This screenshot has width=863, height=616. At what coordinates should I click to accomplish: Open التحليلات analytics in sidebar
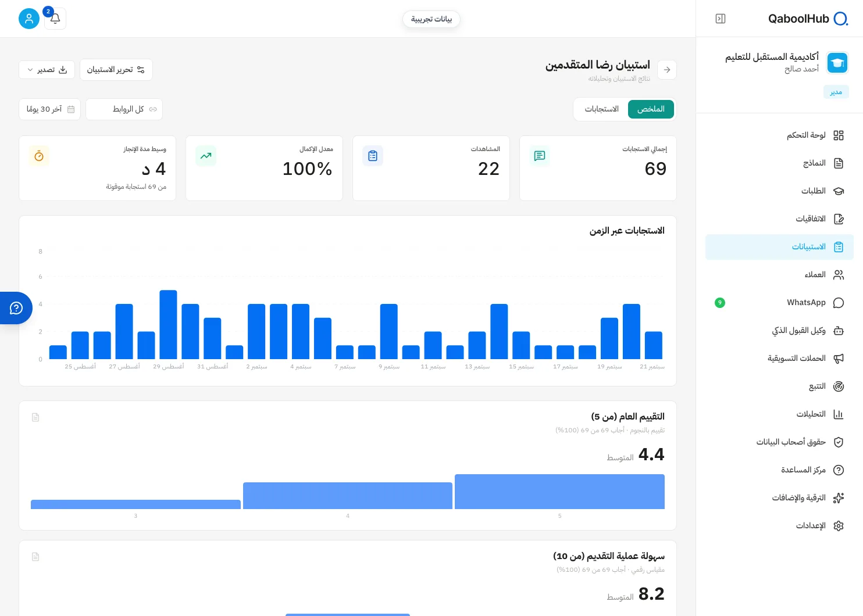click(x=779, y=414)
